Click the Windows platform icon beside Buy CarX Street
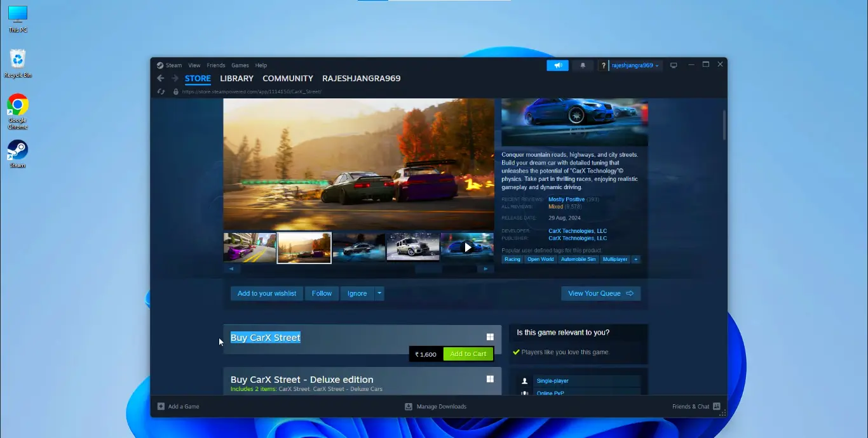The image size is (868, 438). tap(490, 336)
